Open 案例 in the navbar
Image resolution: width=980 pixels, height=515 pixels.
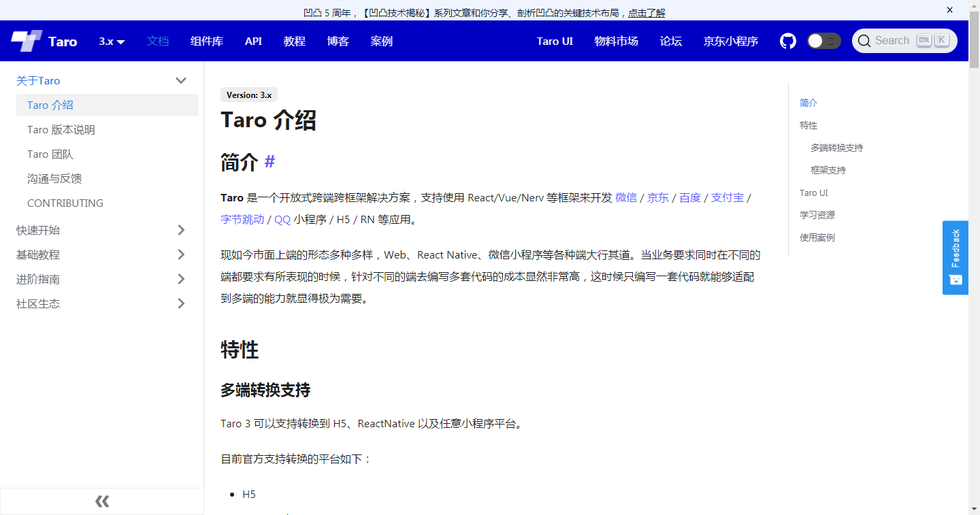pyautogui.click(x=382, y=41)
